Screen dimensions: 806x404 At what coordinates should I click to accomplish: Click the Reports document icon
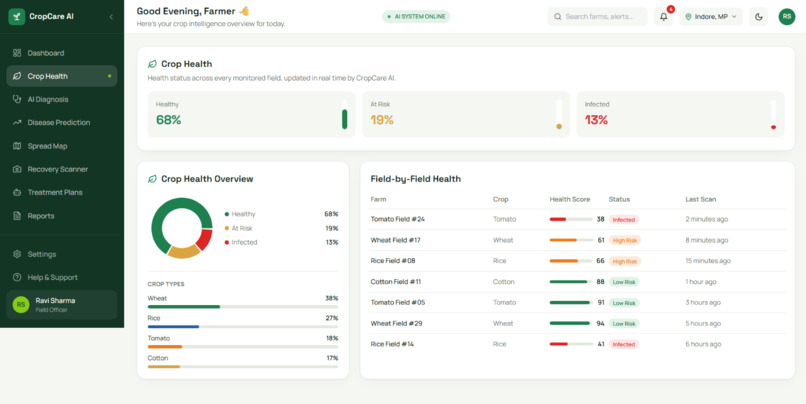point(17,216)
